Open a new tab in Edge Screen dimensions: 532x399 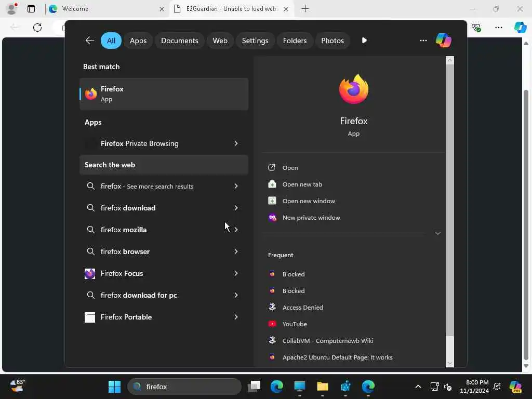pyautogui.click(x=305, y=9)
